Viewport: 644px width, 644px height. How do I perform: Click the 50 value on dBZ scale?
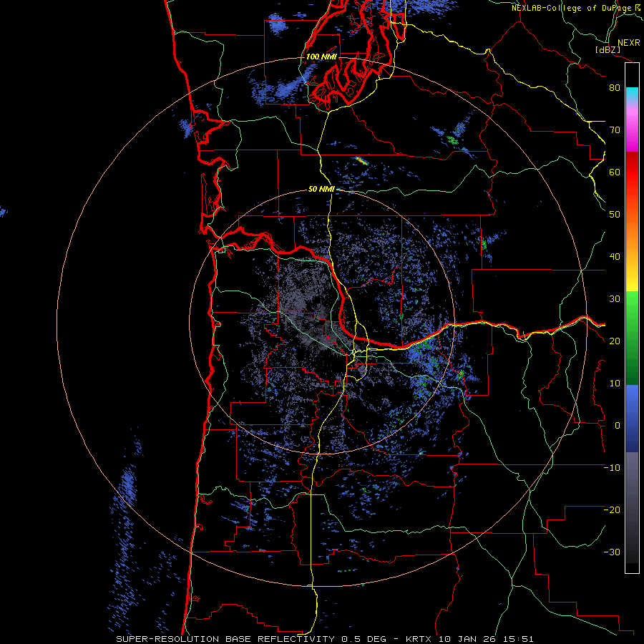pos(615,215)
